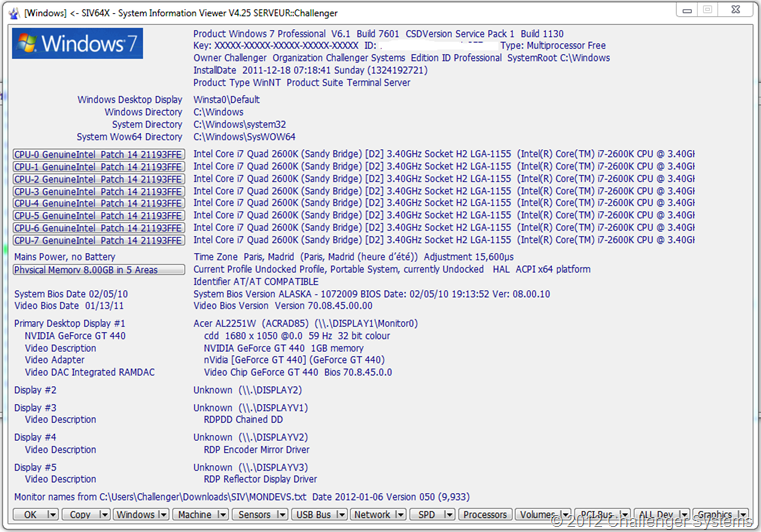
Task: Open the Sensors dropdown arrow
Action: coord(282,515)
